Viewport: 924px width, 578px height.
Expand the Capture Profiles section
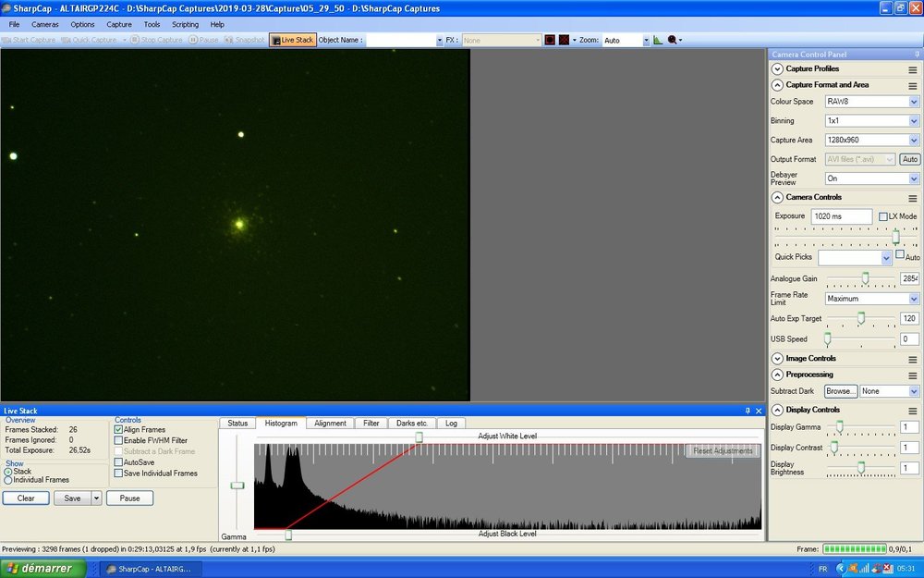[777, 69]
